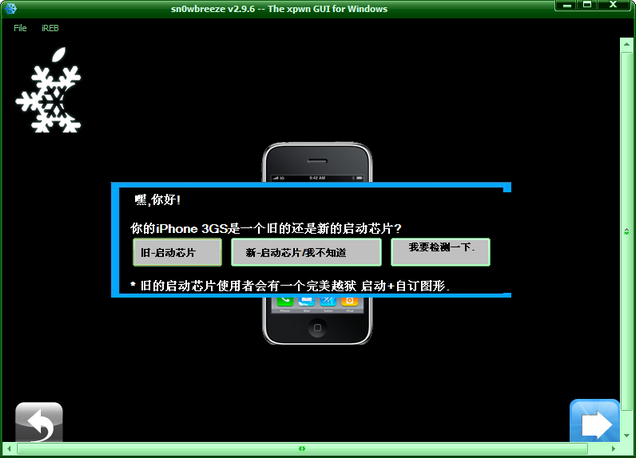Click the iPhone 3GS question text
This screenshot has width=636, height=458.
point(266,228)
